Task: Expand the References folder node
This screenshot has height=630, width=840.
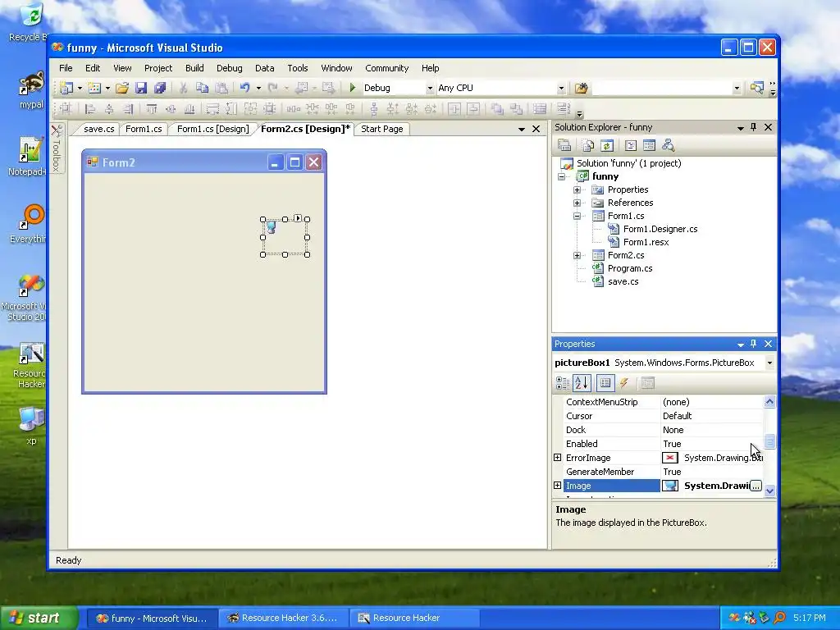Action: [x=577, y=203]
